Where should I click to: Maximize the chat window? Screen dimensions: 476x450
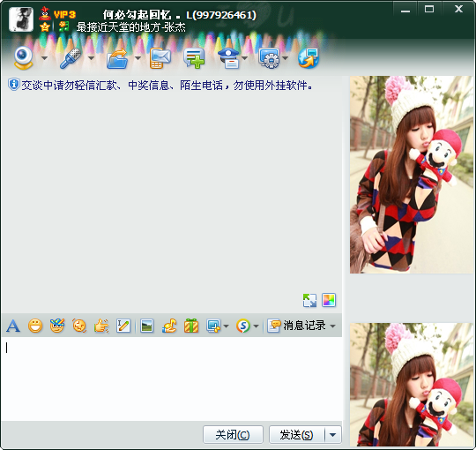coord(429,9)
